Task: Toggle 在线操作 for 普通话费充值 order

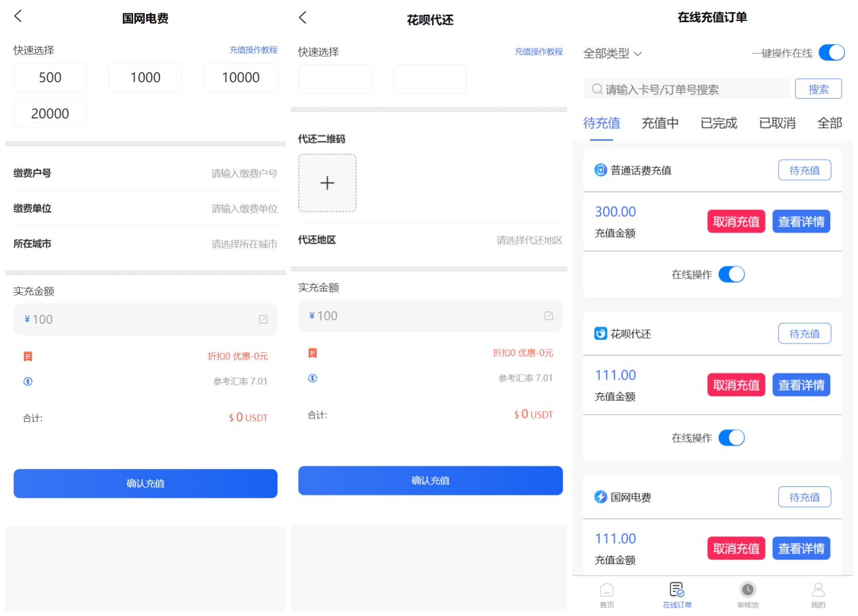Action: click(731, 274)
